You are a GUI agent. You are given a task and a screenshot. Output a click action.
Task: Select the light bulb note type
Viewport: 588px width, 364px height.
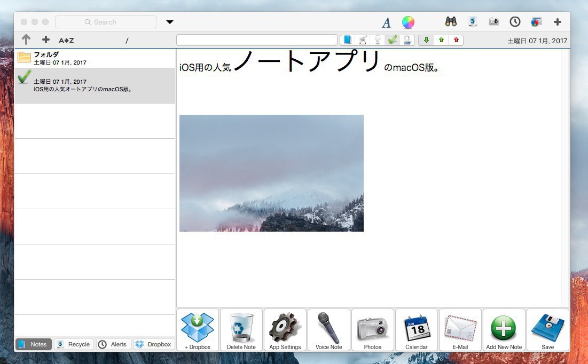(378, 40)
